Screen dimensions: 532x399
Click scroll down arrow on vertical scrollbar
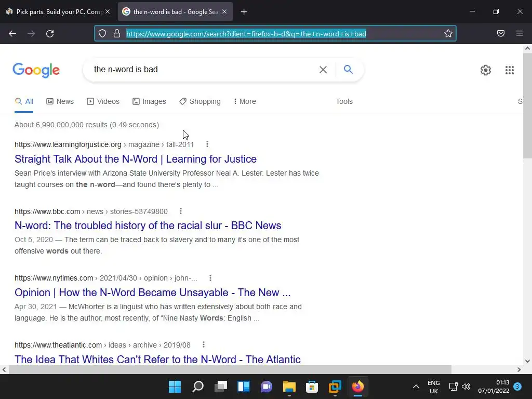pos(527,361)
